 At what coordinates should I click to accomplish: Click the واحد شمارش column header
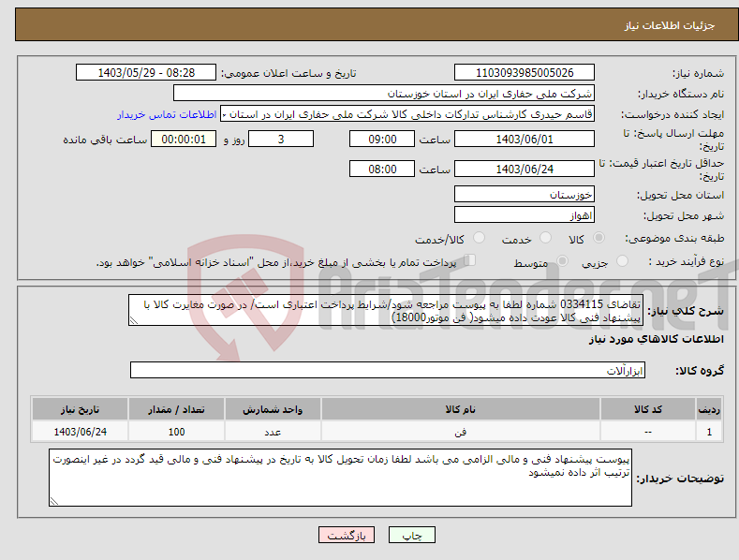(273, 409)
